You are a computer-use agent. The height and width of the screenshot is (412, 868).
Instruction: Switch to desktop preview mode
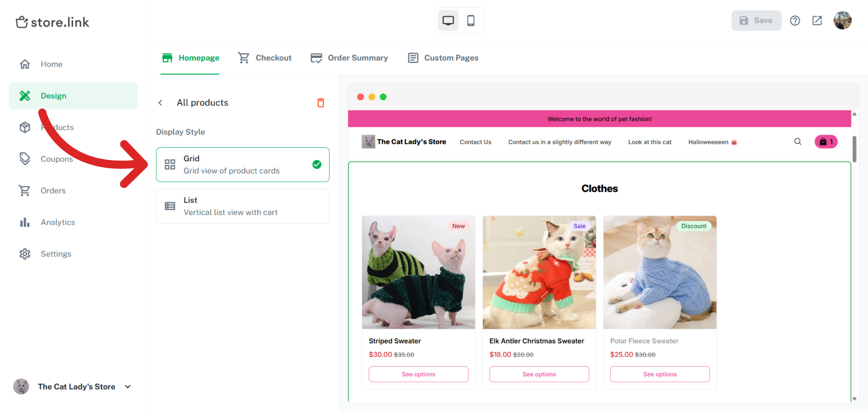pyautogui.click(x=448, y=21)
